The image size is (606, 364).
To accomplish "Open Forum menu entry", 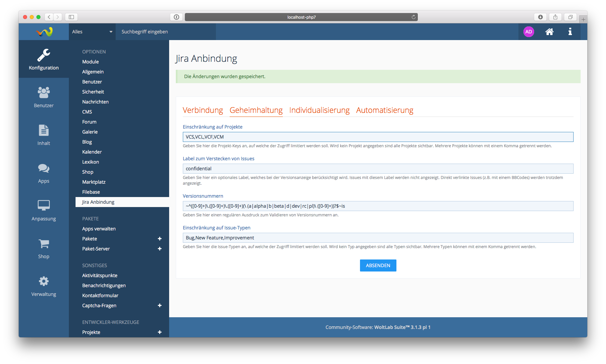I will (x=89, y=122).
